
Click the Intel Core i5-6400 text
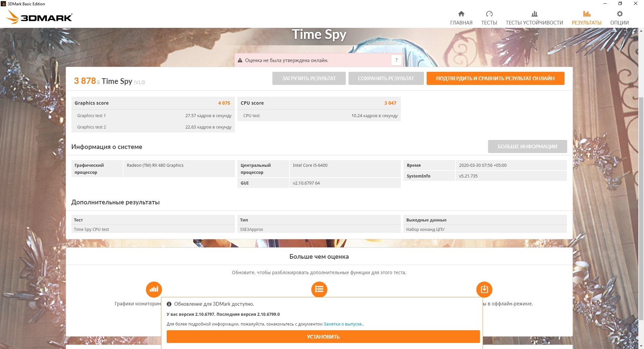pyautogui.click(x=310, y=165)
